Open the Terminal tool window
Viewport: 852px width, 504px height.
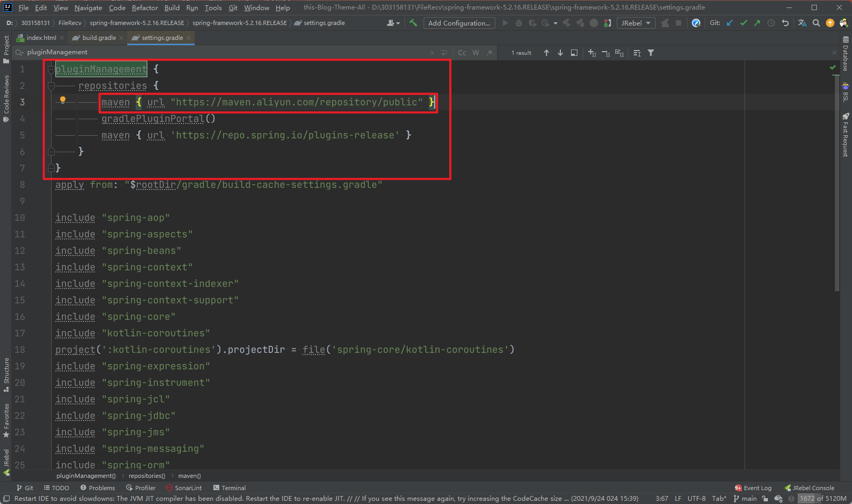point(229,488)
